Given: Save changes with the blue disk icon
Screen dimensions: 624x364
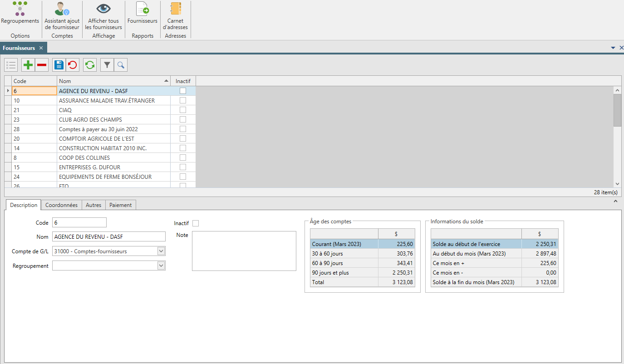Looking at the screenshot, I should click(x=59, y=65).
